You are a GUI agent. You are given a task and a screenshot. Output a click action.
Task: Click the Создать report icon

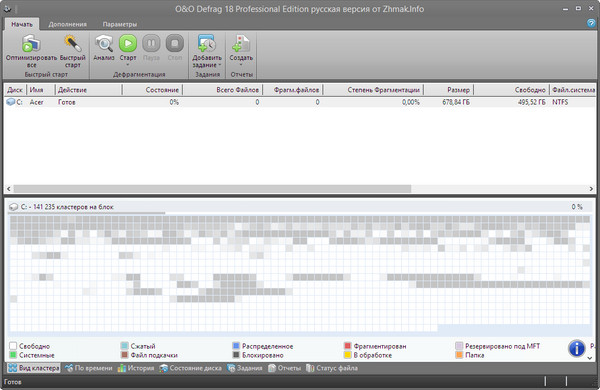click(241, 43)
